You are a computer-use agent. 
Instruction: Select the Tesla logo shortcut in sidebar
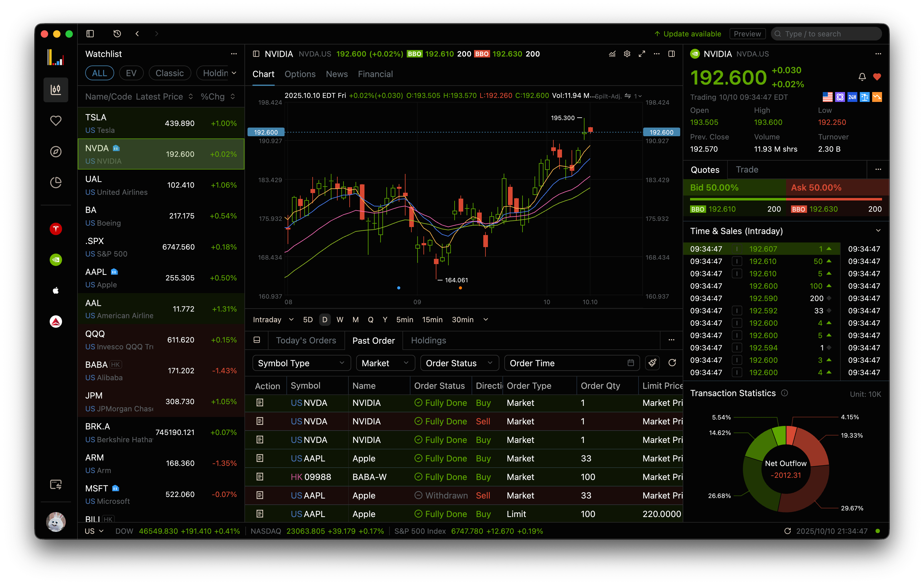(56, 229)
